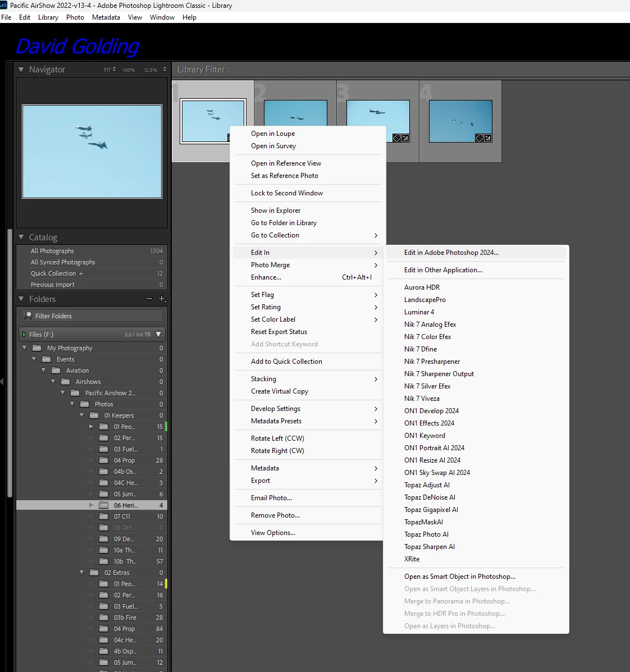The height and width of the screenshot is (672, 630).
Task: Choose Edit in Other Application
Action: (x=476, y=270)
